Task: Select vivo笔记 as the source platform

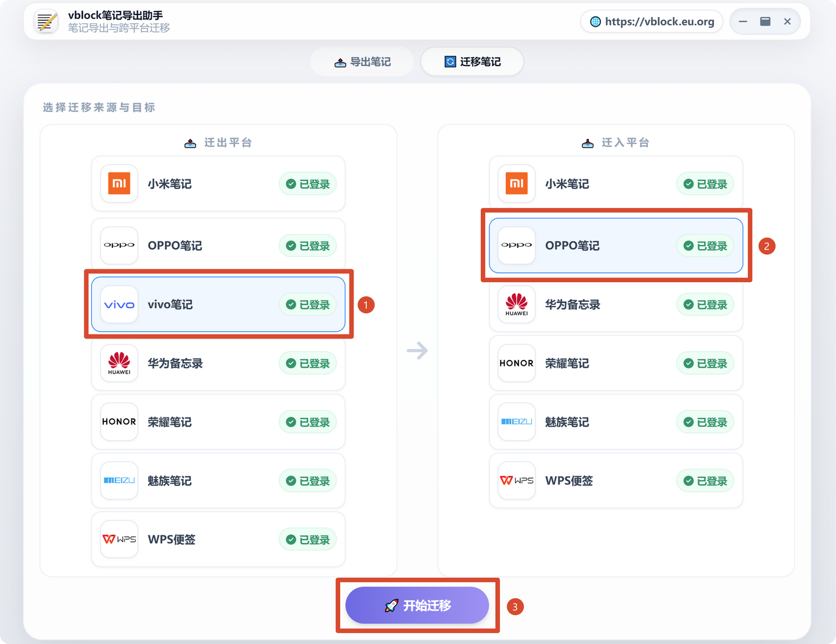Action: point(218,304)
